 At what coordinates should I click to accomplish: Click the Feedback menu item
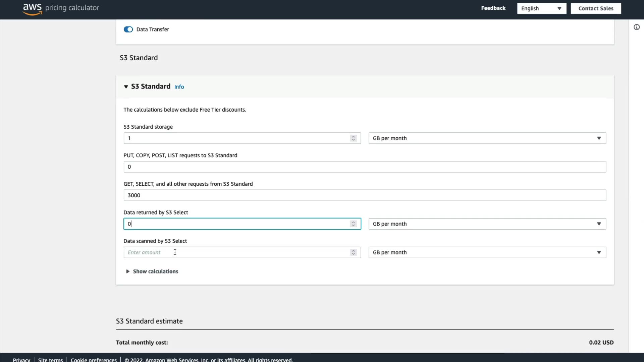coord(493,8)
